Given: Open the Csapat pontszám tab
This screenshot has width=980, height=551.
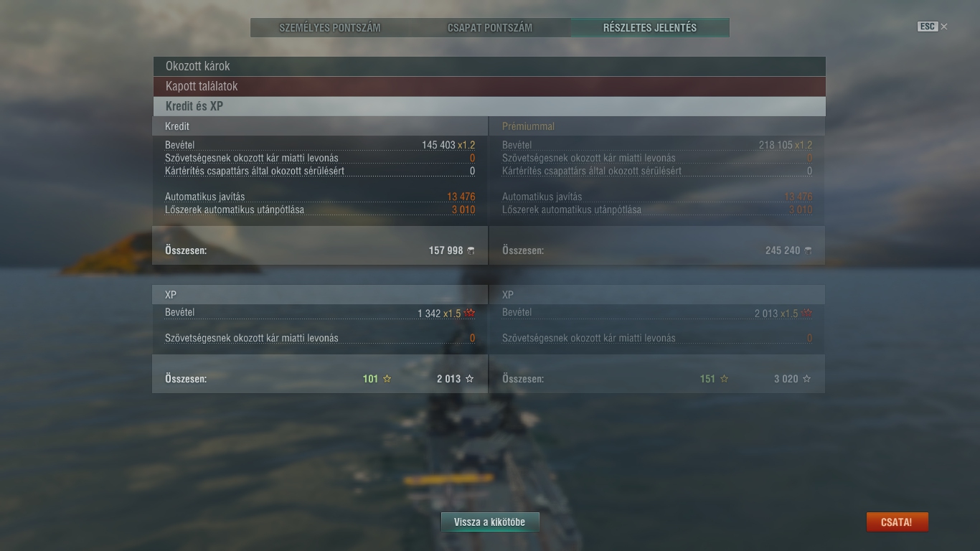Looking at the screenshot, I should (x=490, y=28).
